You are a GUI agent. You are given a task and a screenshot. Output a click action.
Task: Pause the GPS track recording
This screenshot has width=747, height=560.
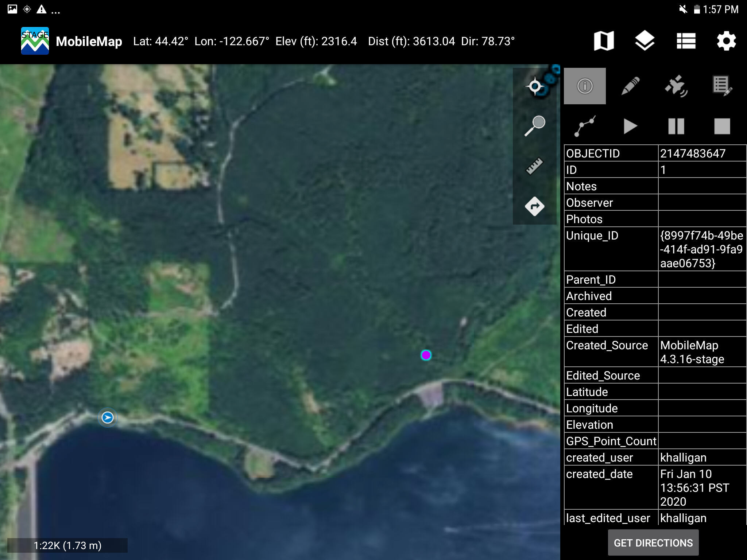tap(676, 127)
